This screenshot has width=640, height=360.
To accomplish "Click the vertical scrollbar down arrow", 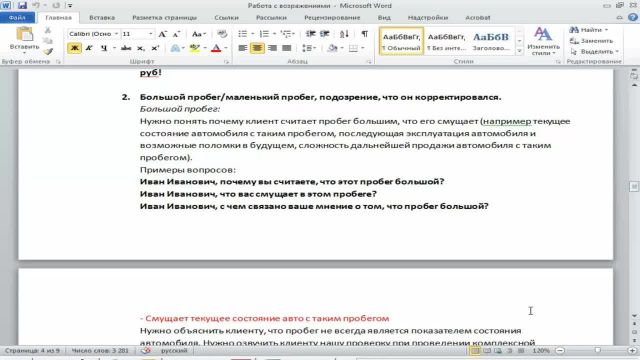I will tap(634, 316).
